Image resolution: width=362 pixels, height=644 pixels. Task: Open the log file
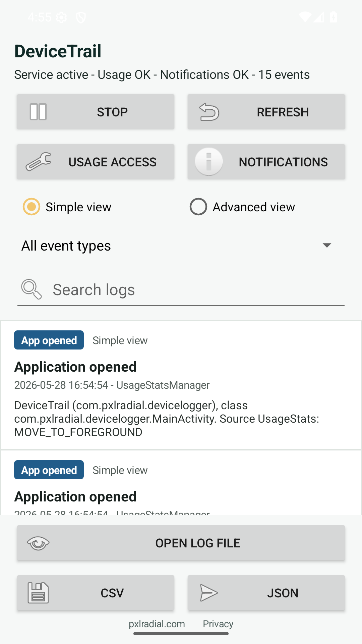(x=181, y=543)
